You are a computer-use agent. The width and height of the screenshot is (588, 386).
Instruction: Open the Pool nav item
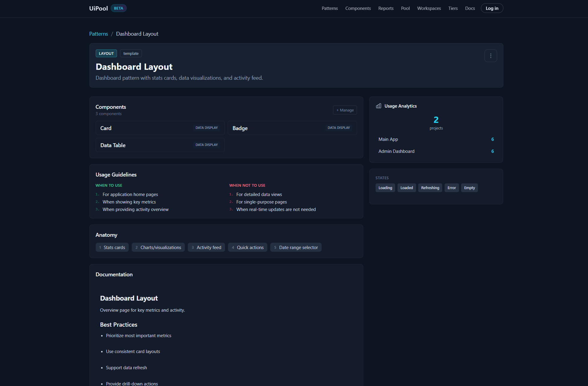[405, 8]
